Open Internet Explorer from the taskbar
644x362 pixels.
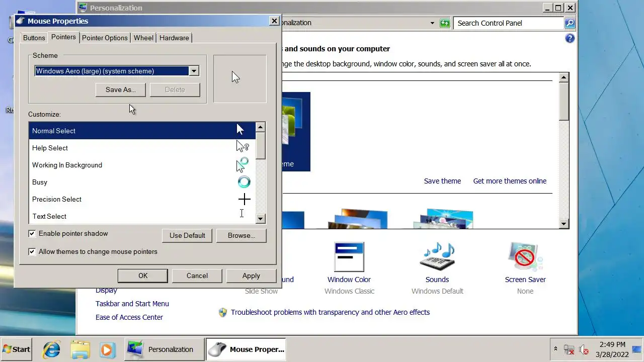click(51, 349)
